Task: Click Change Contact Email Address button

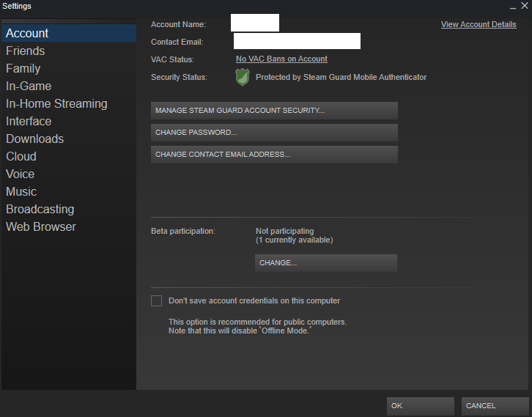Action: [274, 155]
